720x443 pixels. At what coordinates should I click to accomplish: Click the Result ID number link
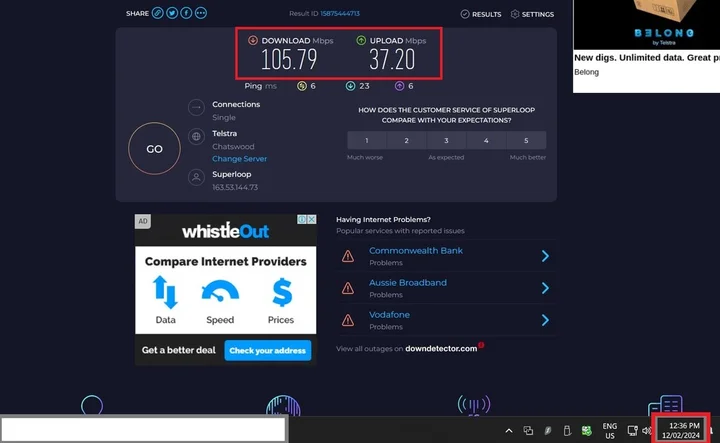pos(339,15)
